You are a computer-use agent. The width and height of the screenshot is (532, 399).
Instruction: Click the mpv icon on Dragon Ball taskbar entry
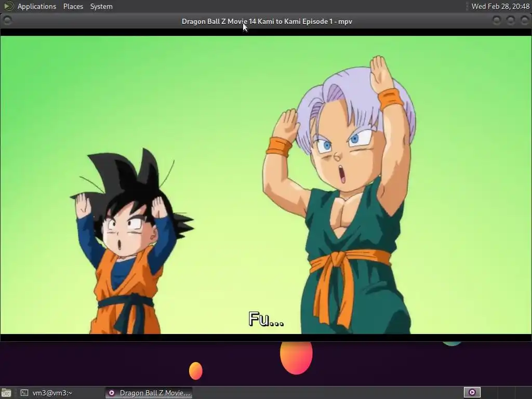(112, 393)
